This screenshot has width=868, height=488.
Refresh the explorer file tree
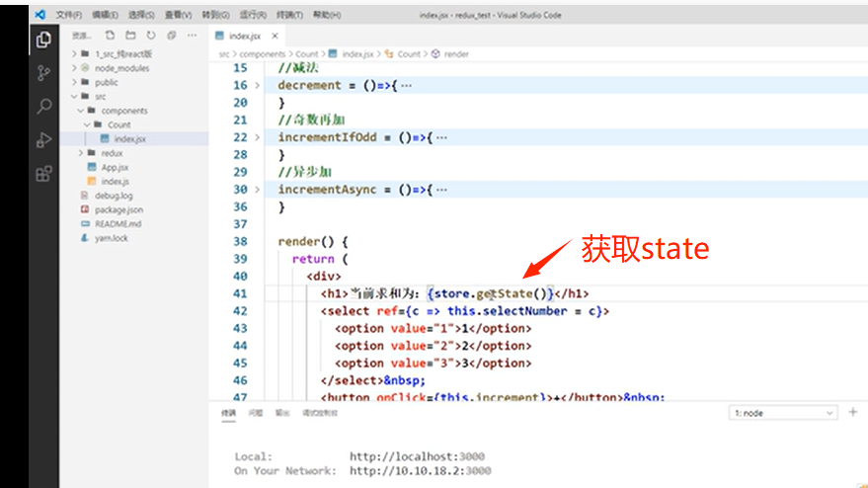click(x=151, y=36)
